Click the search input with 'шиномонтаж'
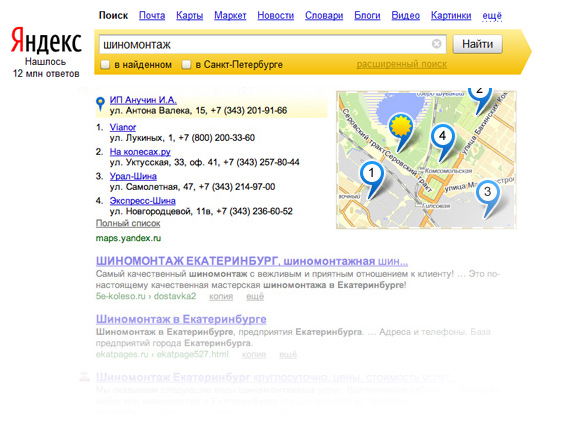568x445 pixels. coord(272,44)
